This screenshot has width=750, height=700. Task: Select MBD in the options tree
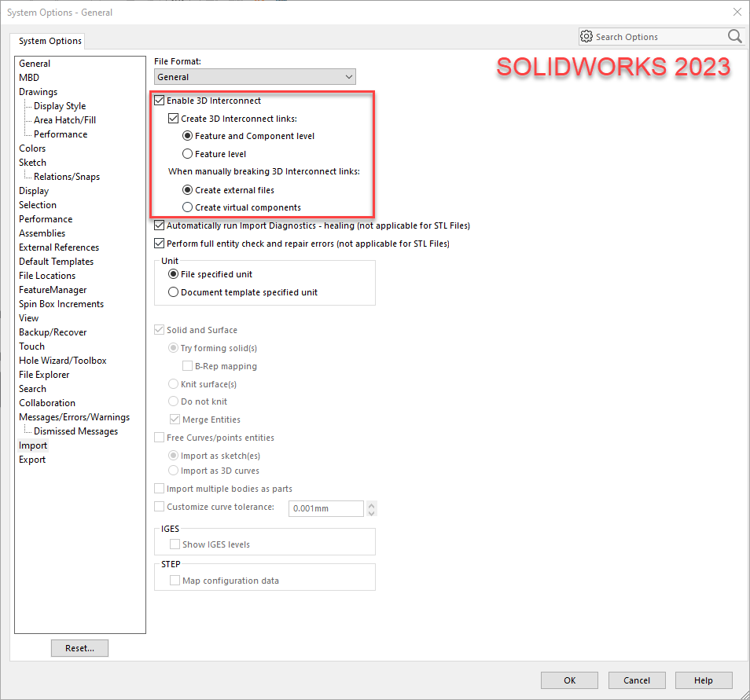(x=29, y=78)
